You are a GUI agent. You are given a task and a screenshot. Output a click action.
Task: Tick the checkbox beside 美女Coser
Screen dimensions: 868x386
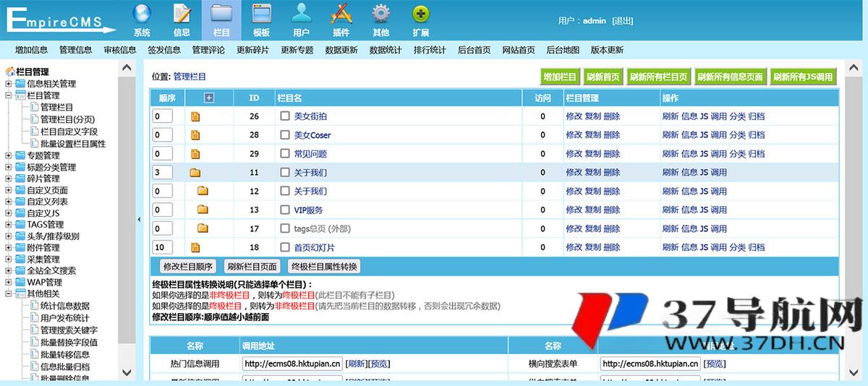[x=285, y=135]
